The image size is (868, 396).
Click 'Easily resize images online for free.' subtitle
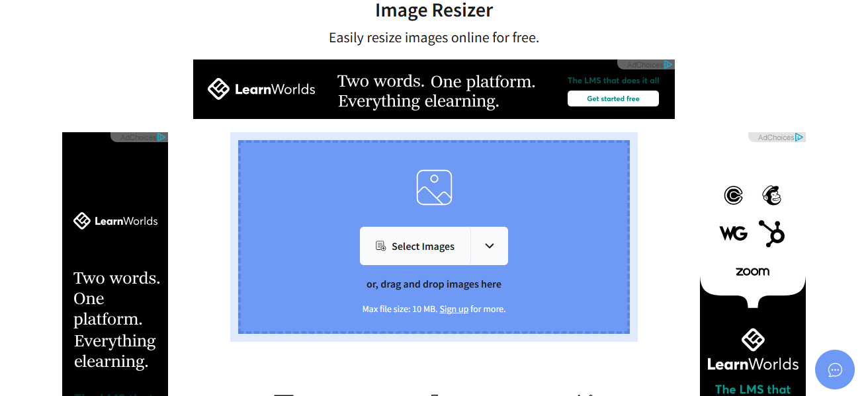pyautogui.click(x=434, y=38)
